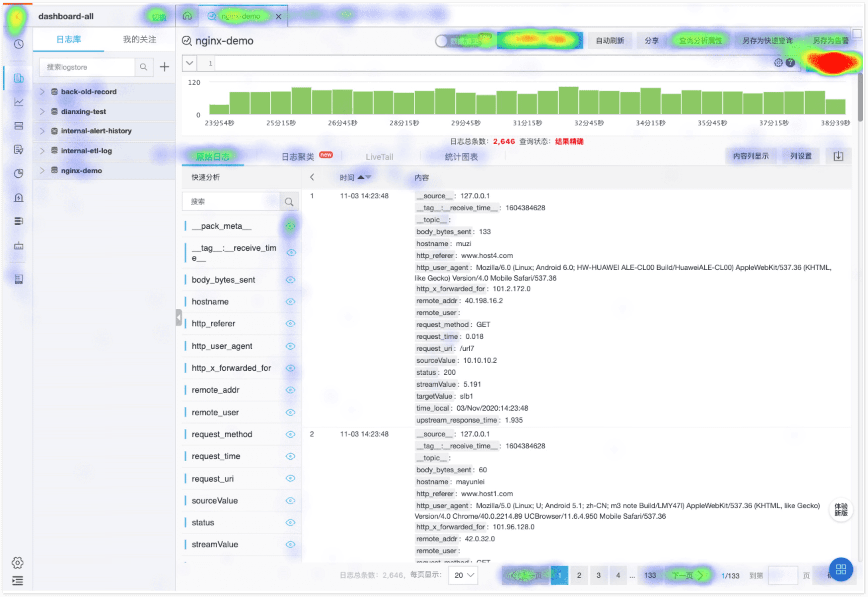The image size is (868, 597).
Task: Click the home tab icon
Action: [187, 16]
